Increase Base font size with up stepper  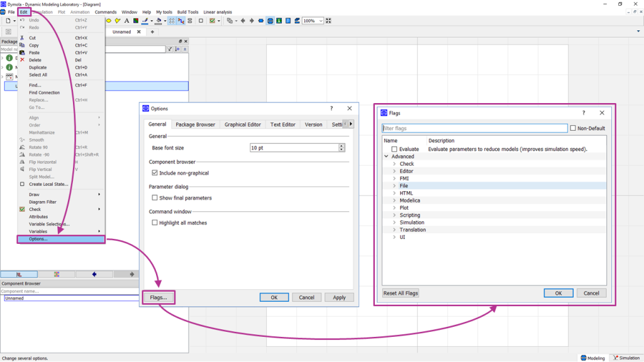(341, 146)
